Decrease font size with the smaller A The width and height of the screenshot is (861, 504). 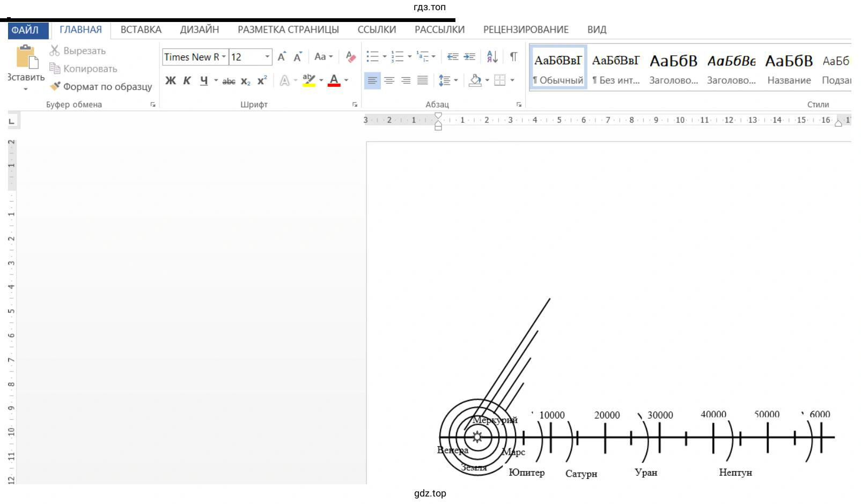(x=298, y=57)
